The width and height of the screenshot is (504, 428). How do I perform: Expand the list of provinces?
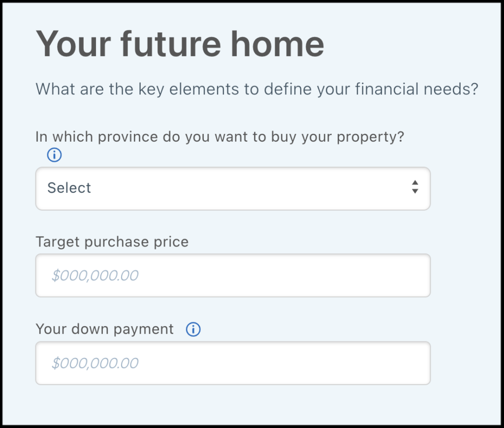coord(233,188)
